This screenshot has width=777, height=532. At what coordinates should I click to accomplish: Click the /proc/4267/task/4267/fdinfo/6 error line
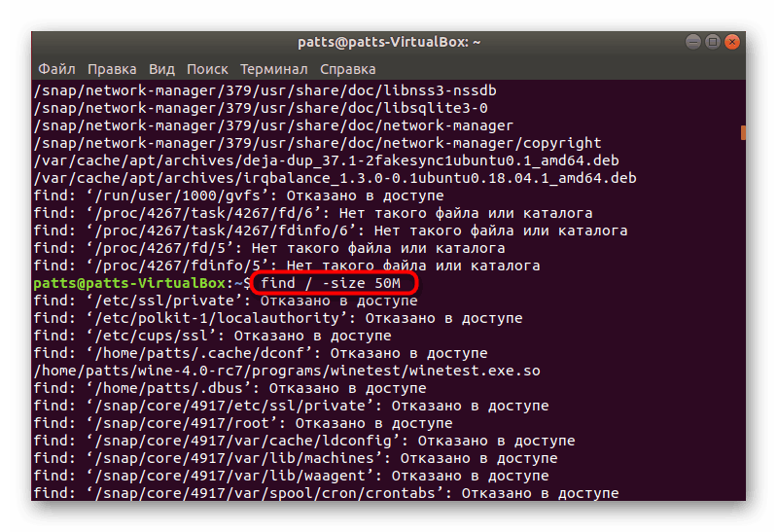[331, 231]
